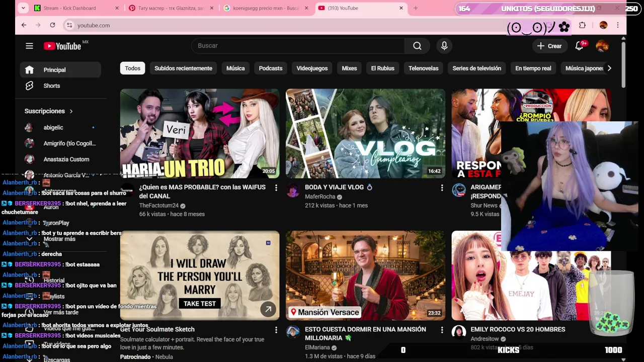This screenshot has height=362, width=644.
Task: Open Amigrifo subscription channel
Action: pyautogui.click(x=60, y=144)
